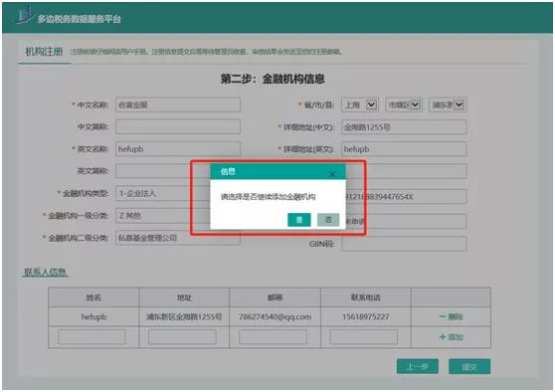
Task: Click 添加 to add a contact row
Action: click(451, 337)
